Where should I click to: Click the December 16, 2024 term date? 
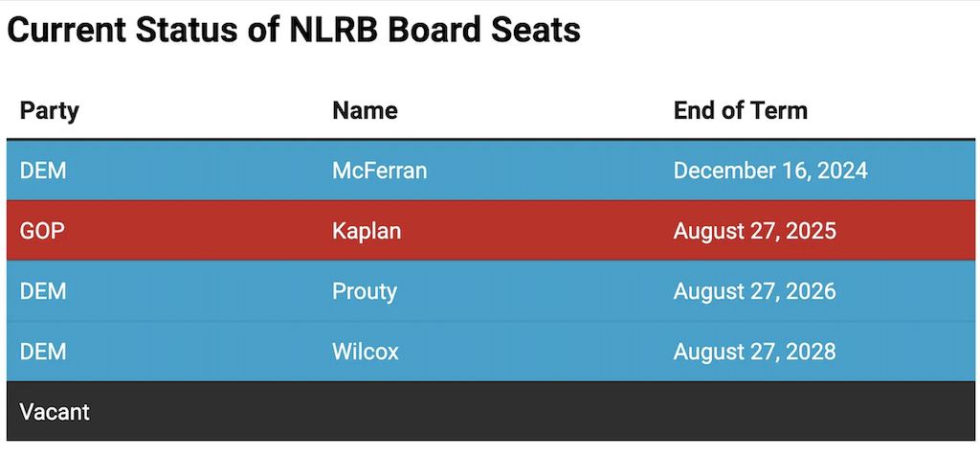(x=770, y=171)
